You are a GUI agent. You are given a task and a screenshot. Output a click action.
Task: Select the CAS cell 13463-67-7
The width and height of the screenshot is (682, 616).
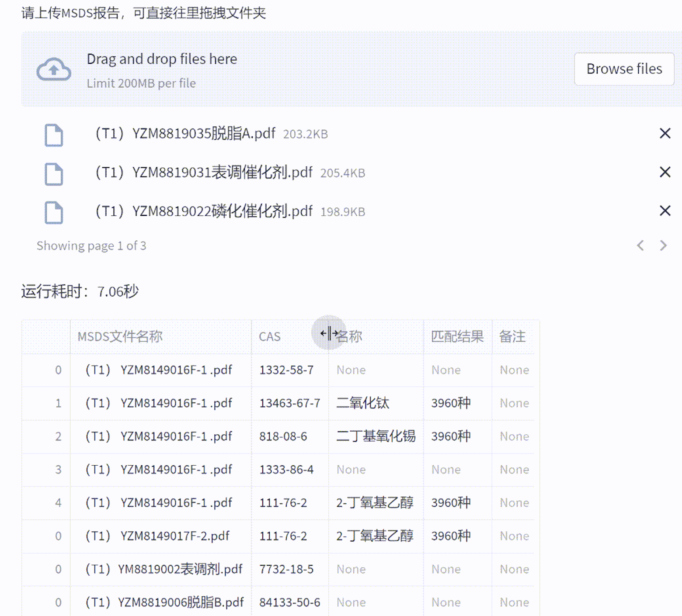[289, 403]
